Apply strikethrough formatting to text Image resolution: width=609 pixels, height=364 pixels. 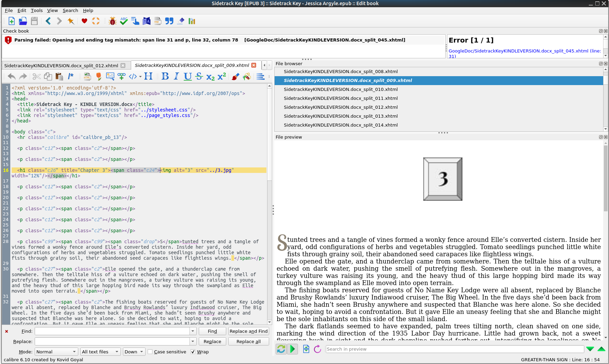[199, 77]
